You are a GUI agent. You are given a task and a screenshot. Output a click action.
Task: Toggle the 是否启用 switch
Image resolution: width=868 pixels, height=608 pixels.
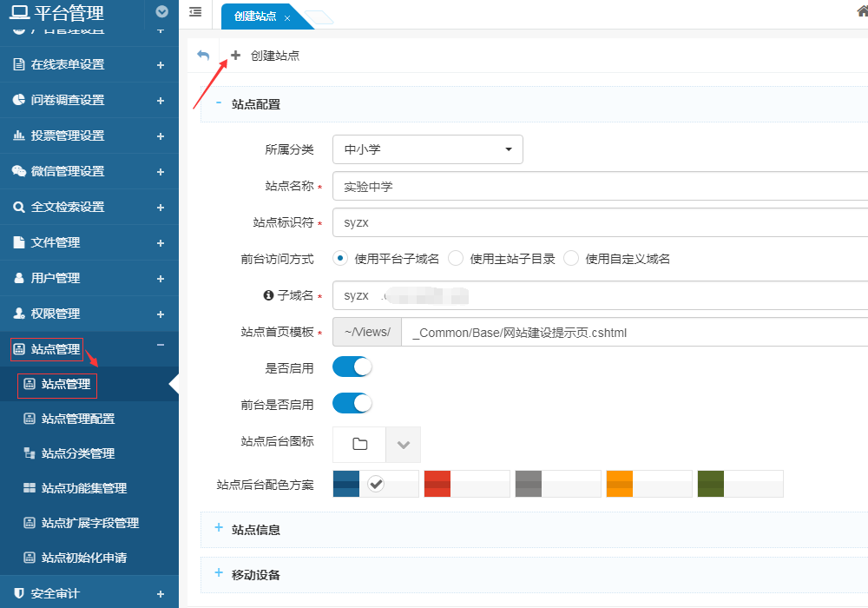coord(352,367)
